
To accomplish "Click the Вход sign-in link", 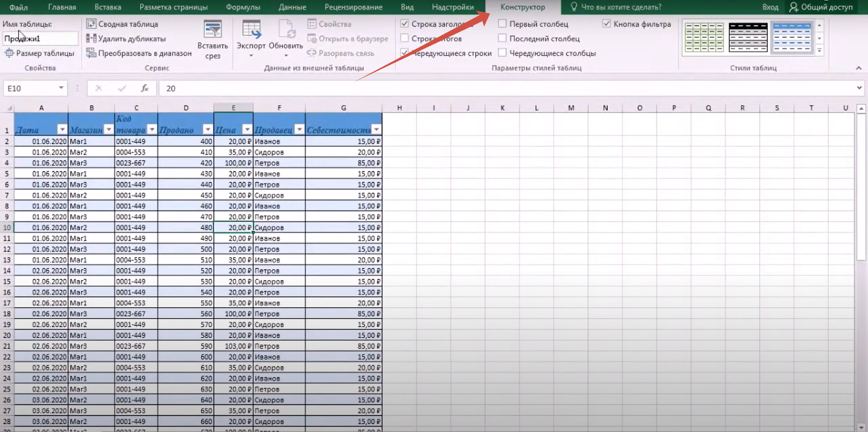I will pos(770,7).
